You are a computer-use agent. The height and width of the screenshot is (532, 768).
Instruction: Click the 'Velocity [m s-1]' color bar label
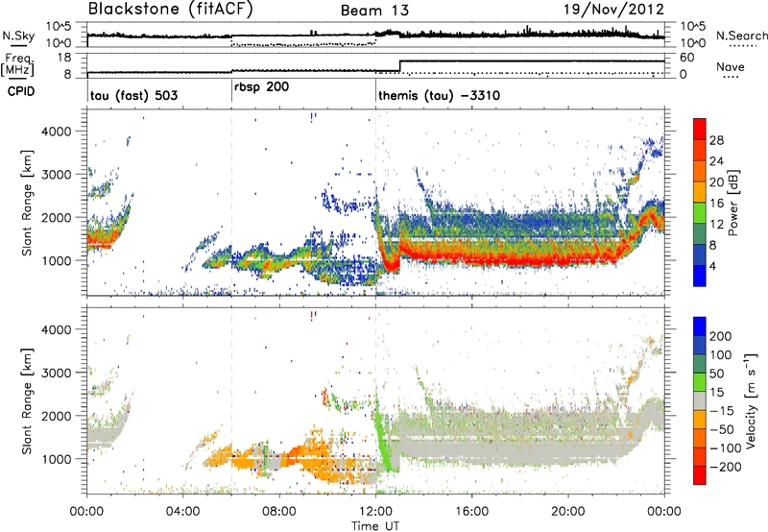[751, 400]
